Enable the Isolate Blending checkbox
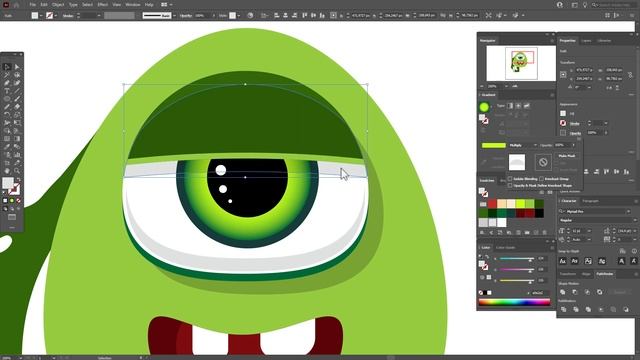Viewport: 640px width, 360px height. click(x=510, y=179)
